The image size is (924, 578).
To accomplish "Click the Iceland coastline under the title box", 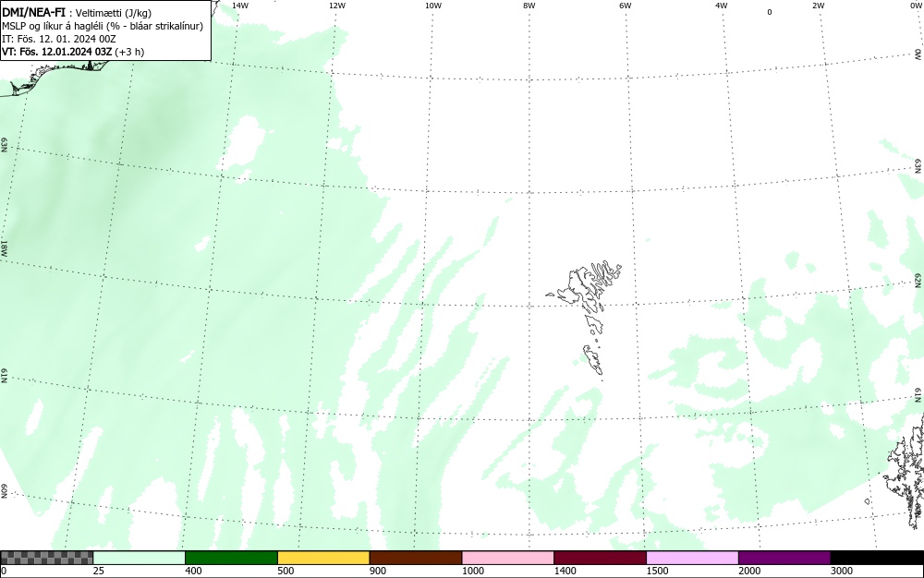I will 53,77.
